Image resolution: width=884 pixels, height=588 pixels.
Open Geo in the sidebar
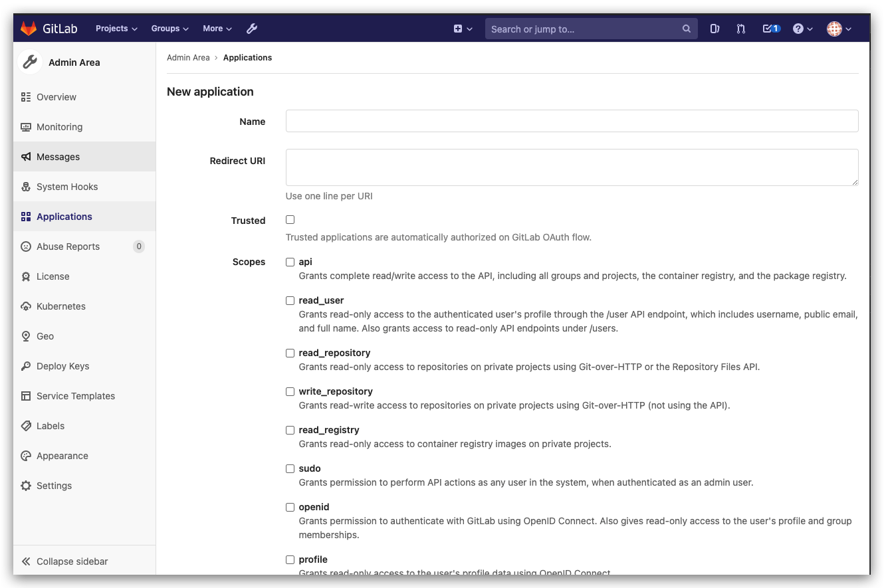pos(84,336)
